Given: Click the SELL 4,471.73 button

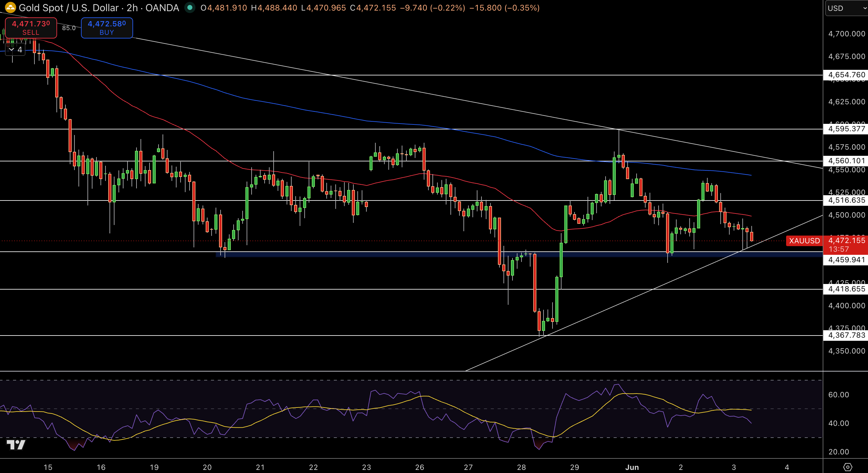Looking at the screenshot, I should 31,28.
